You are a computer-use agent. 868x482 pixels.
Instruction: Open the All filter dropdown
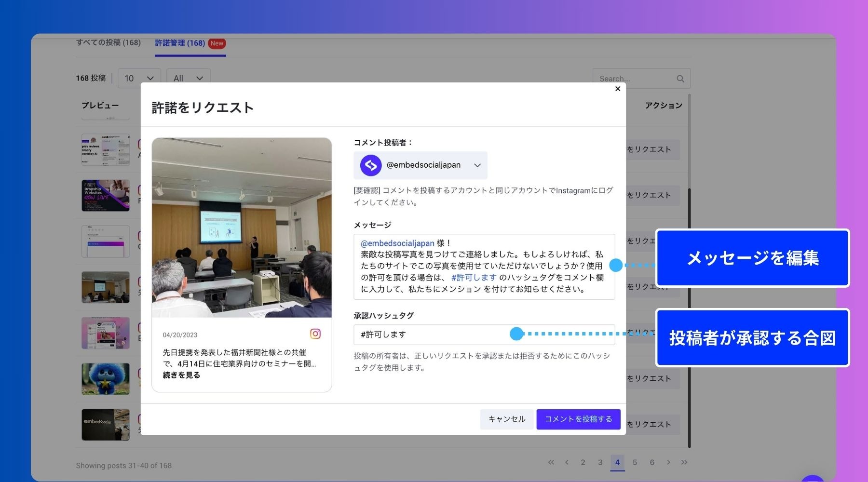[x=189, y=78]
